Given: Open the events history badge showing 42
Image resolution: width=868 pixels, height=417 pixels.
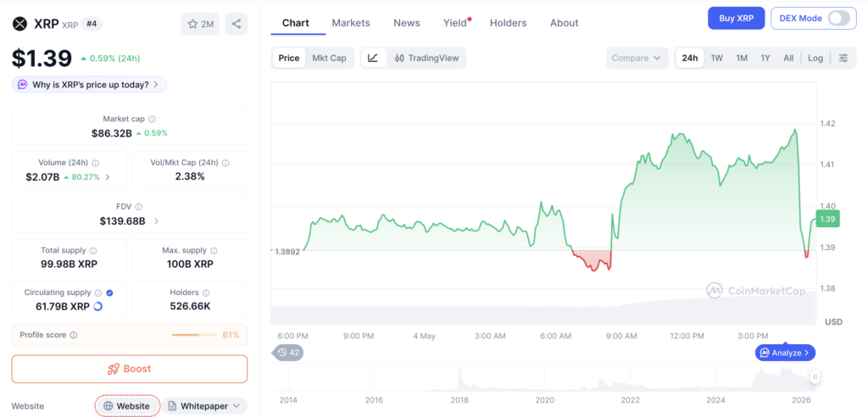Looking at the screenshot, I should (x=288, y=353).
